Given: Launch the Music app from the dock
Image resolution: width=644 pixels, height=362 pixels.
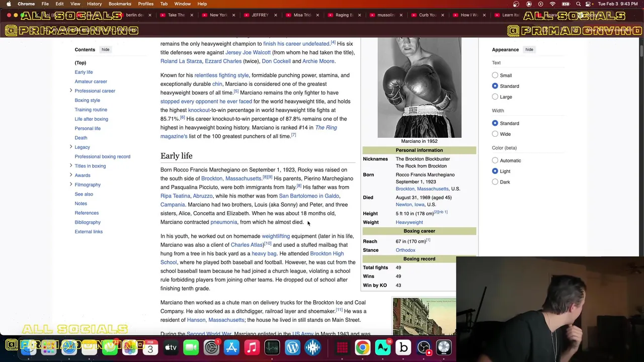Looking at the screenshot, I should pyautogui.click(x=252, y=347).
